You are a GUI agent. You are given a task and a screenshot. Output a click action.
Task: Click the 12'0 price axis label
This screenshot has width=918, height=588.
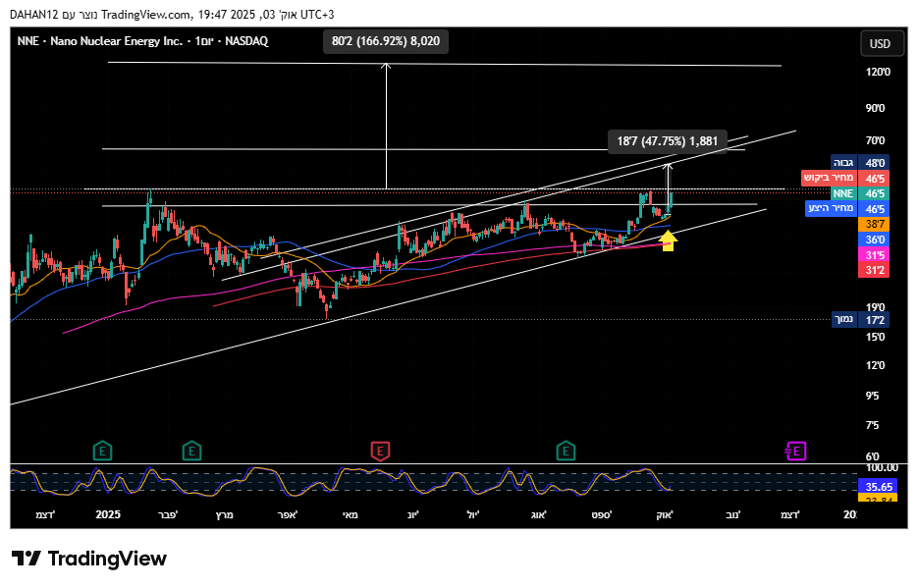tap(875, 366)
